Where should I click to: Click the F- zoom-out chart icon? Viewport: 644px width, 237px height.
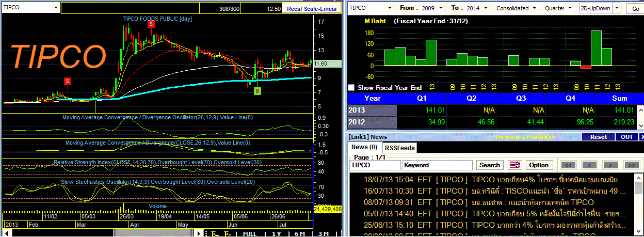coord(227,234)
